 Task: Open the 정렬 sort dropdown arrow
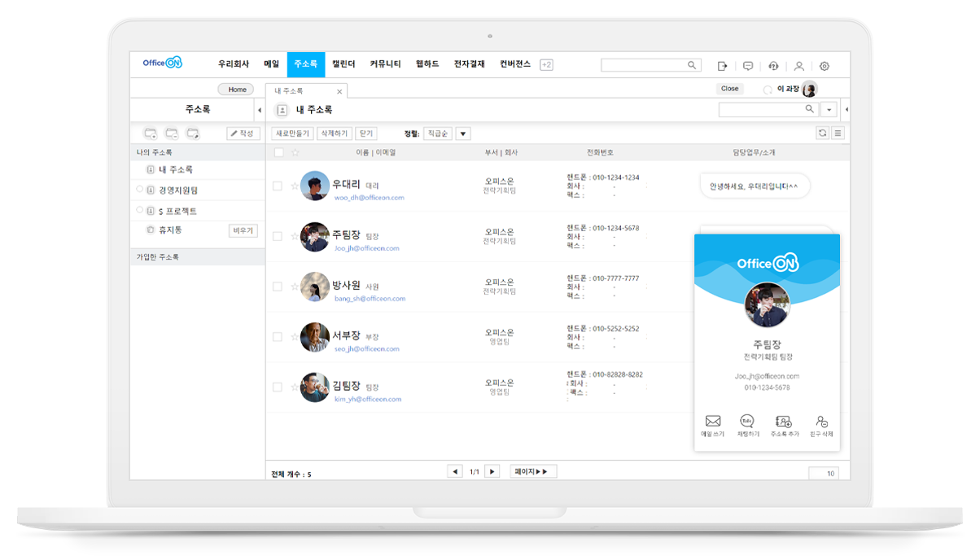pos(462,133)
